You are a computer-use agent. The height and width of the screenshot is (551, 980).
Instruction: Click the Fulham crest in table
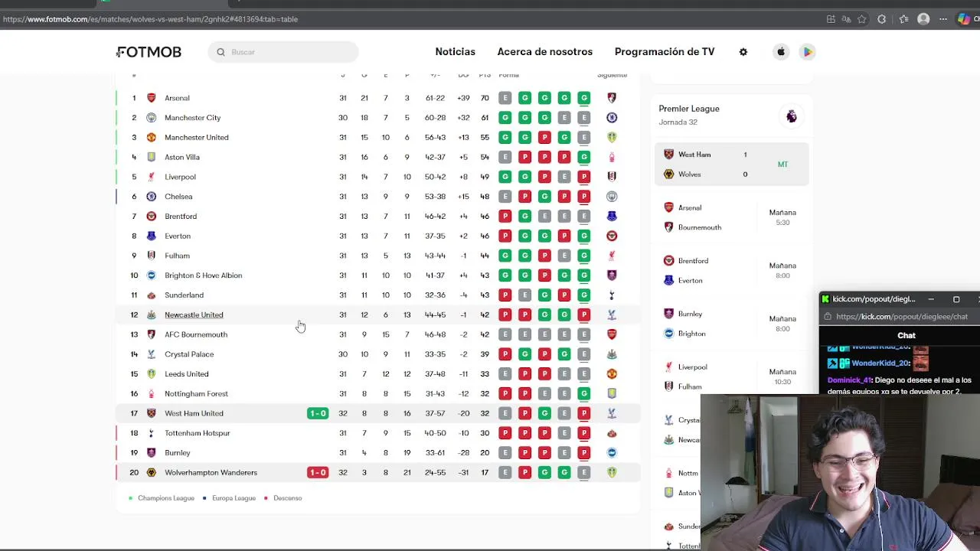click(x=151, y=256)
